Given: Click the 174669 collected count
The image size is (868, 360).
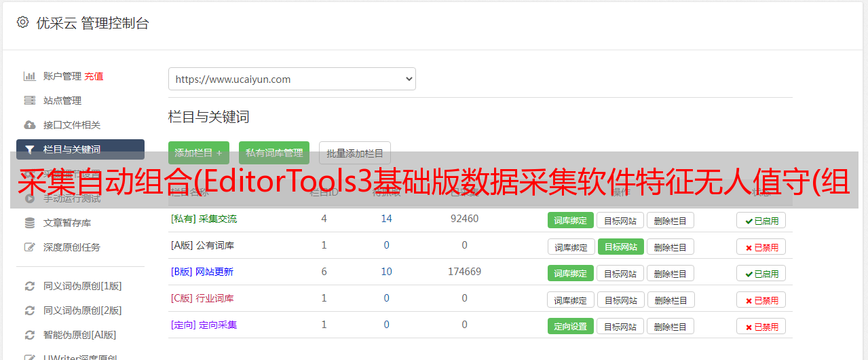Looking at the screenshot, I should tap(464, 272).
